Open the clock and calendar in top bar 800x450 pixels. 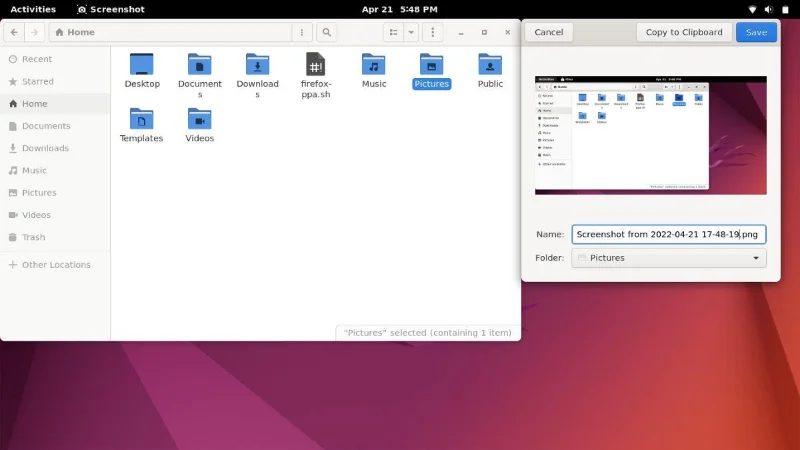399,9
